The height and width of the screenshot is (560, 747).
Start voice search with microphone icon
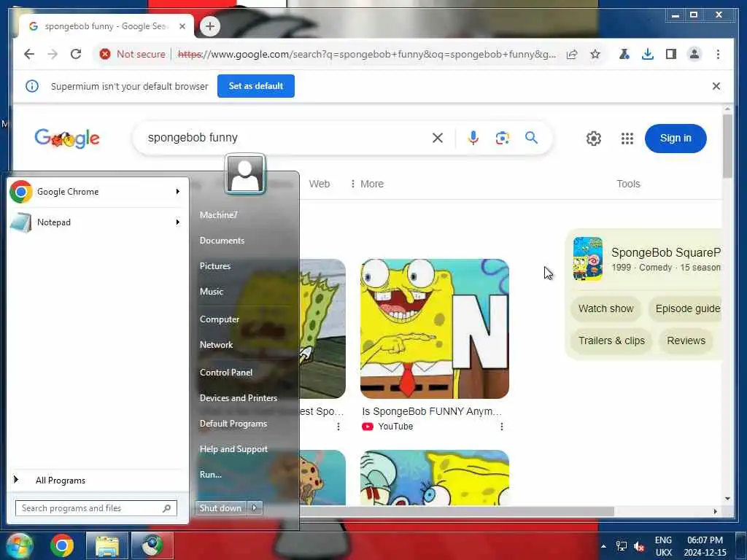[x=473, y=138]
